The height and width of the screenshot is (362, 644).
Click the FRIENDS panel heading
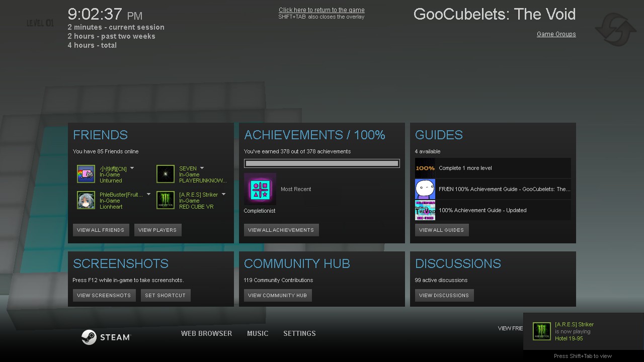tap(100, 135)
